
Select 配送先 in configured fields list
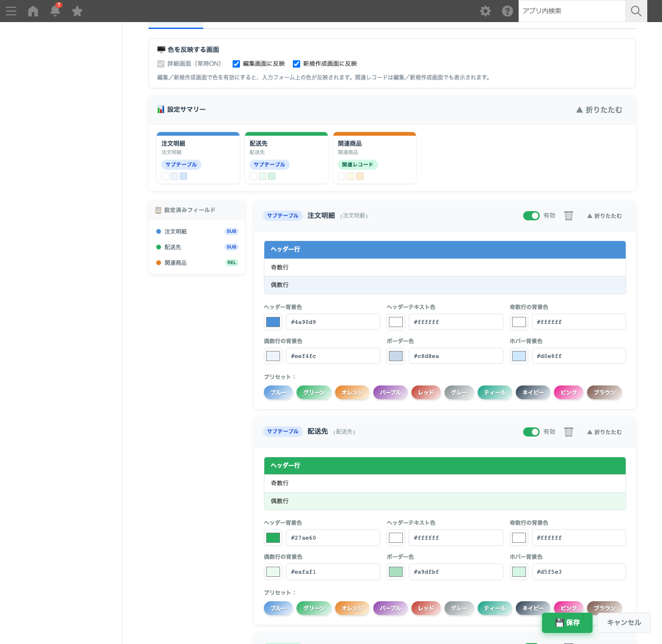tap(197, 247)
